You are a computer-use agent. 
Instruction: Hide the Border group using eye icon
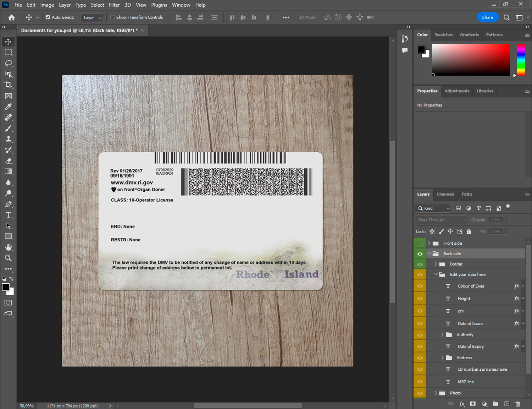[x=420, y=264]
